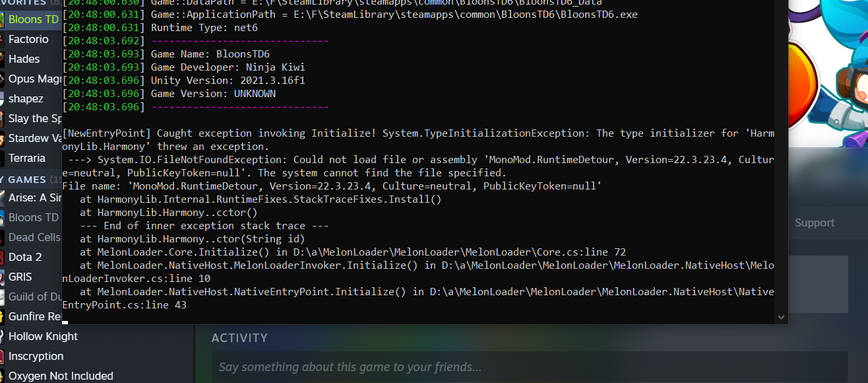Open the Support tab on game page
The height and width of the screenshot is (383, 868).
[x=815, y=223]
